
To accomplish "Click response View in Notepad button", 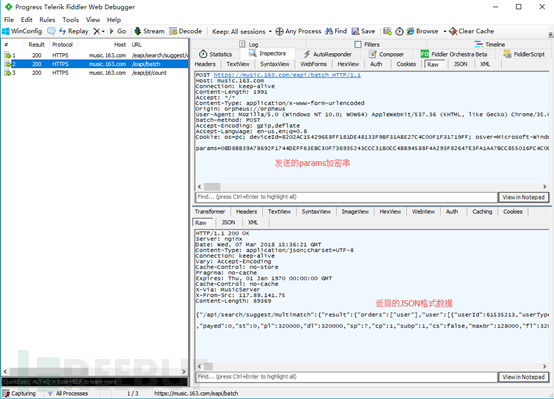I will click(524, 377).
